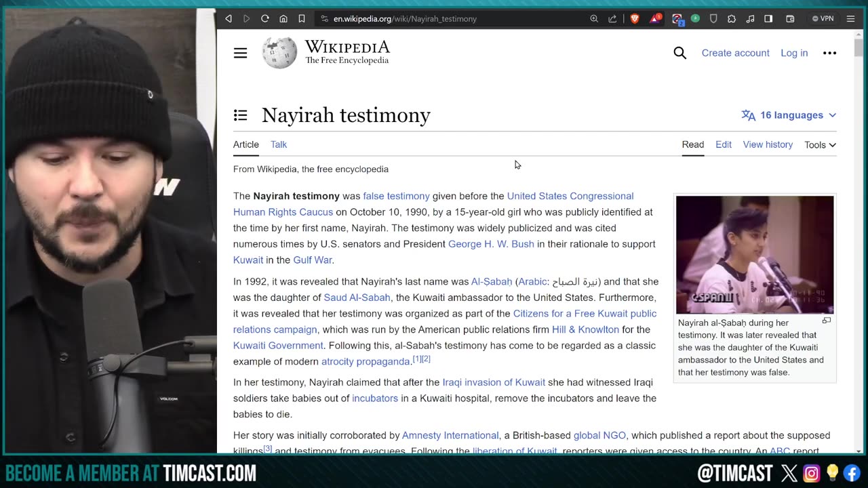Follow the Amnesty International link
Viewport: 868px width, 488px height.
tap(450, 435)
